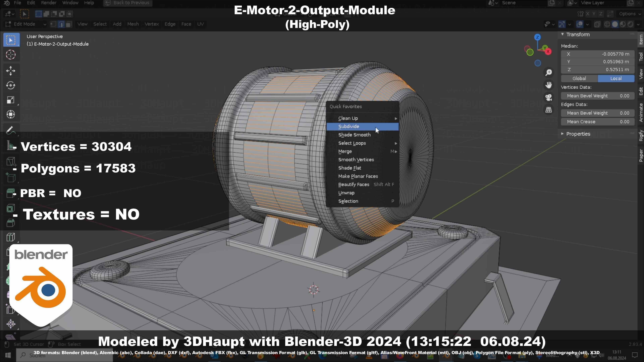Switch transform to Global
This screenshot has width=644, height=362.
pyautogui.click(x=579, y=78)
